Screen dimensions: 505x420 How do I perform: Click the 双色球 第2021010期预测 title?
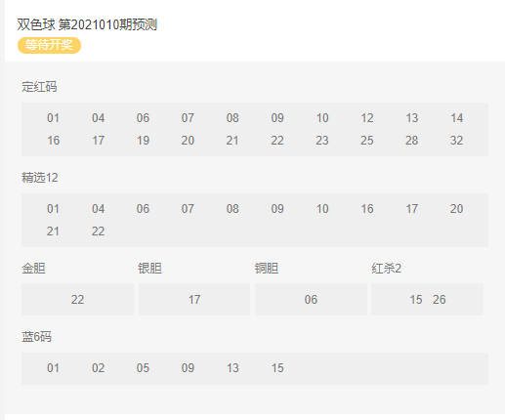coord(87,24)
